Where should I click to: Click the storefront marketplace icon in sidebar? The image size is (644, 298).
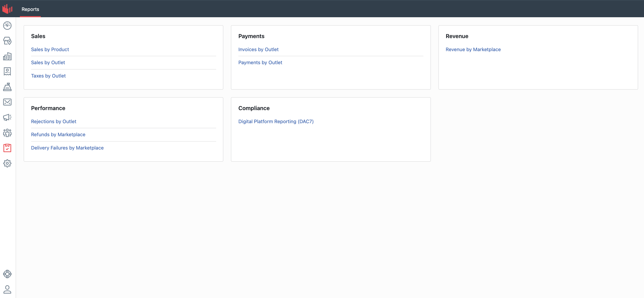pyautogui.click(x=7, y=41)
